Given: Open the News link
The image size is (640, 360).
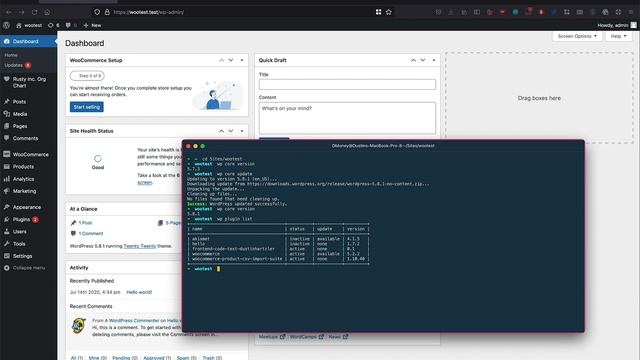Looking at the screenshot, I should (338, 337).
